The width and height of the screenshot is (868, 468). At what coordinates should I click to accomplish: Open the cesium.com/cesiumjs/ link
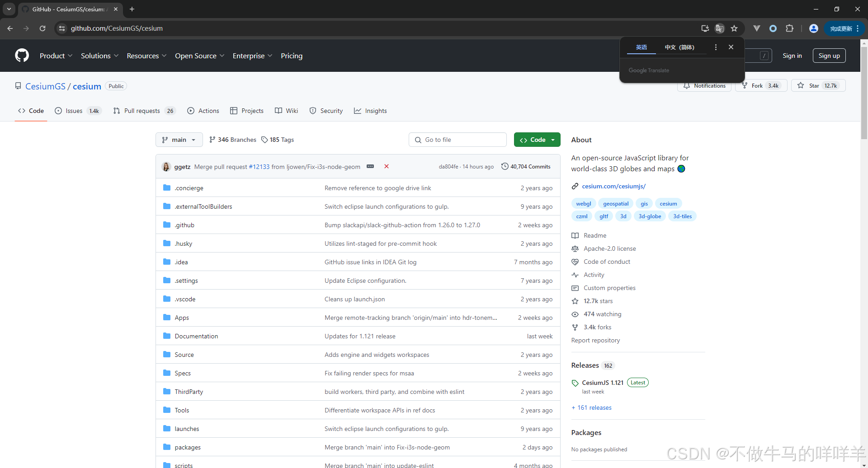[613, 186]
